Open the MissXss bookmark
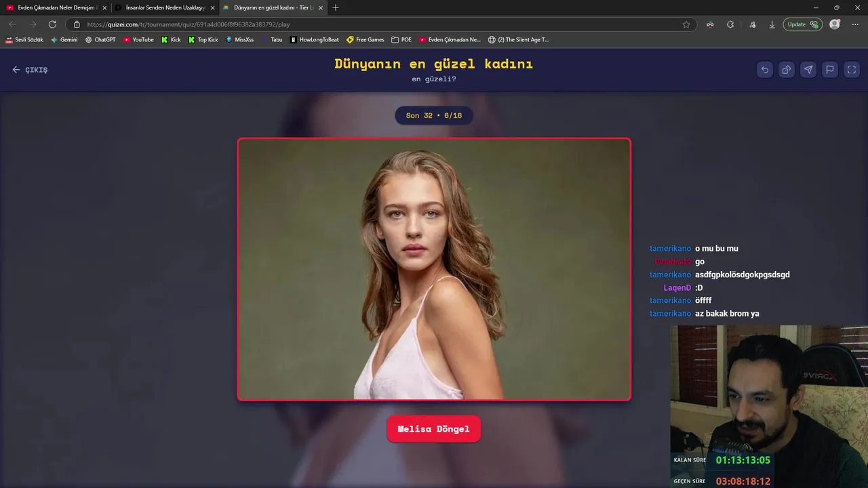868x488 pixels. 239,40
